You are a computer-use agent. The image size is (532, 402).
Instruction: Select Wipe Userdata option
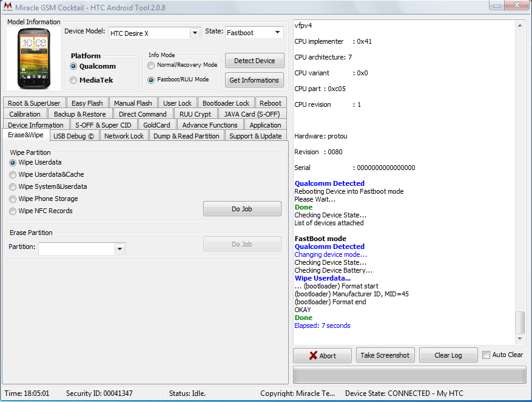pos(13,163)
